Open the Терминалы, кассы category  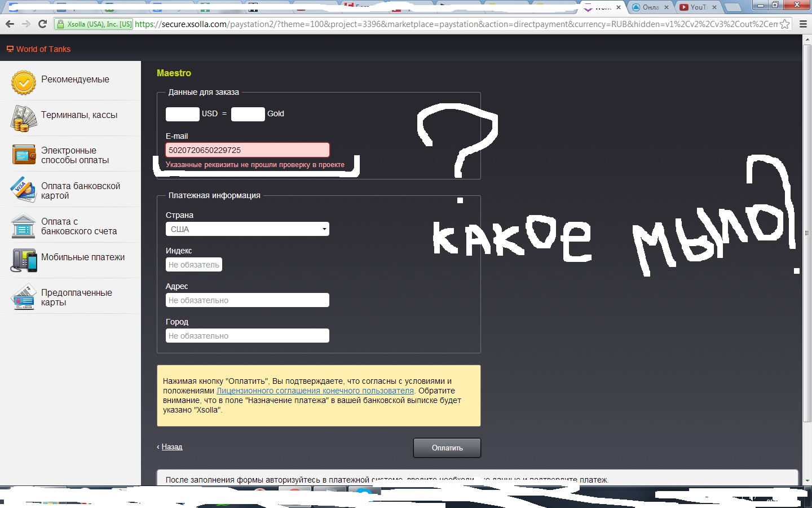pyautogui.click(x=70, y=118)
